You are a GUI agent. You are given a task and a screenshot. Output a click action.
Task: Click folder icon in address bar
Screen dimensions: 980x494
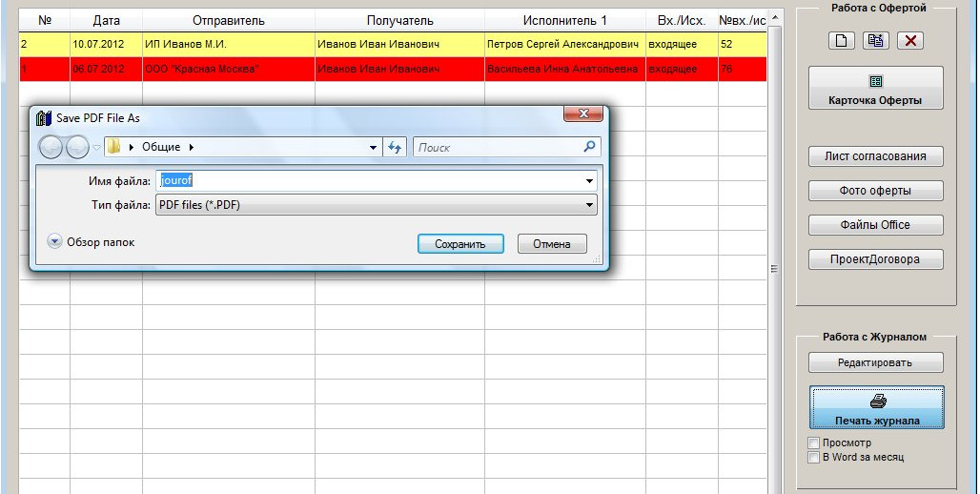(x=113, y=147)
